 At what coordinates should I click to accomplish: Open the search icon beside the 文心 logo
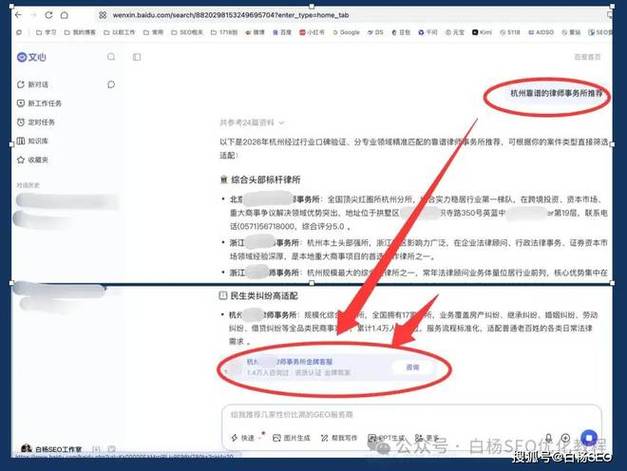point(111,57)
